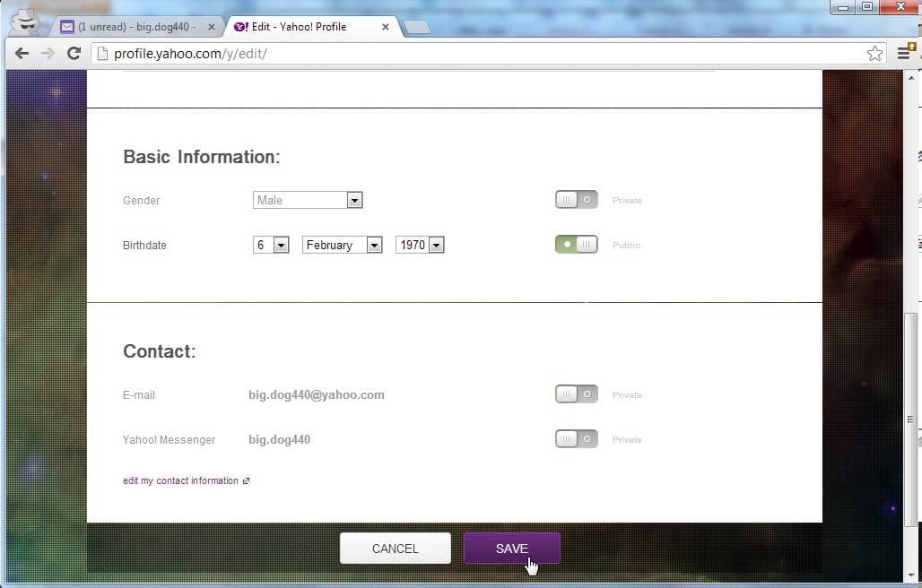
Task: Click the Public label beside Birthdate
Action: pos(626,245)
